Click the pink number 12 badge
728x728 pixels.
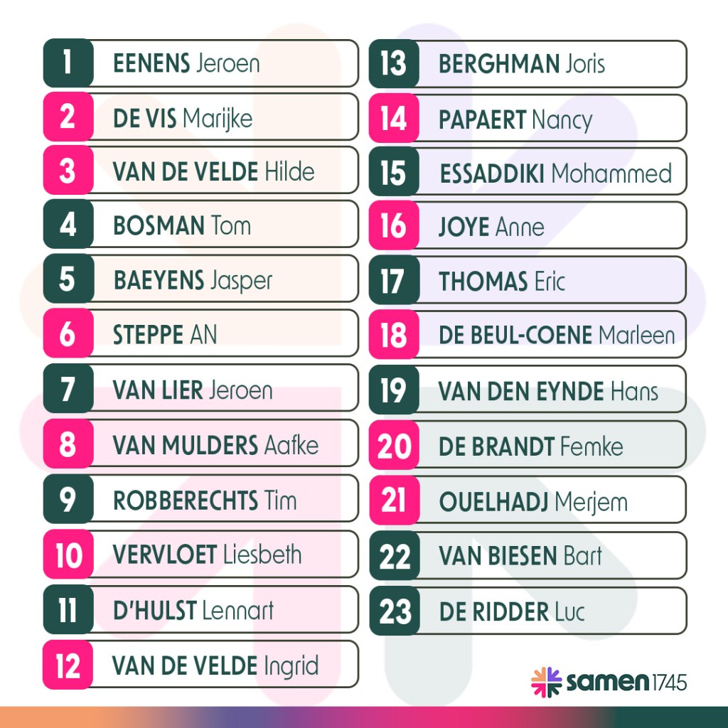coord(68,665)
